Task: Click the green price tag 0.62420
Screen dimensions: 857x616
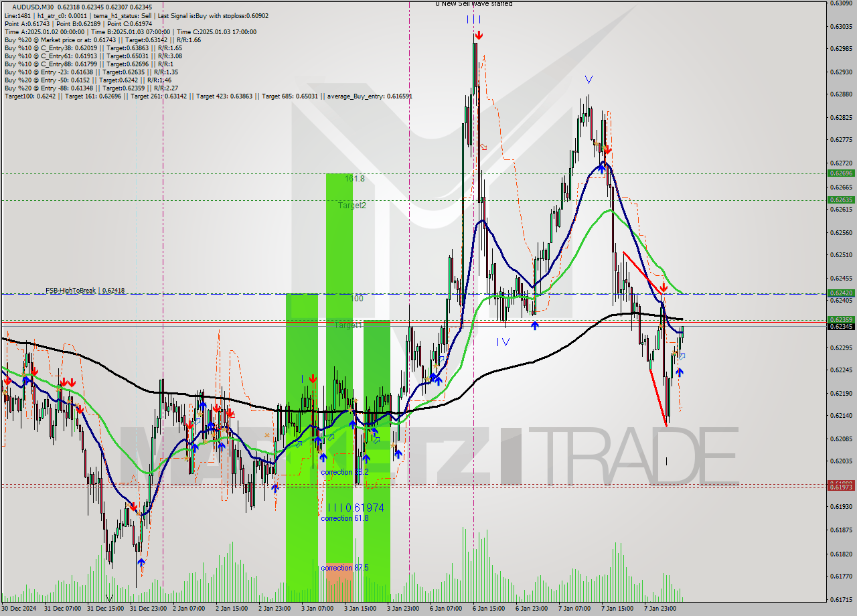Action: pos(841,293)
